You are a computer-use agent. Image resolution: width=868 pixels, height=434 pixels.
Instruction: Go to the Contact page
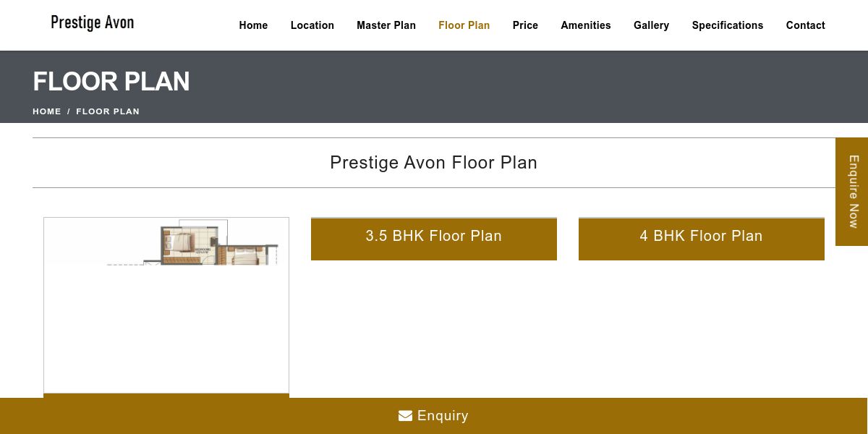tap(806, 25)
